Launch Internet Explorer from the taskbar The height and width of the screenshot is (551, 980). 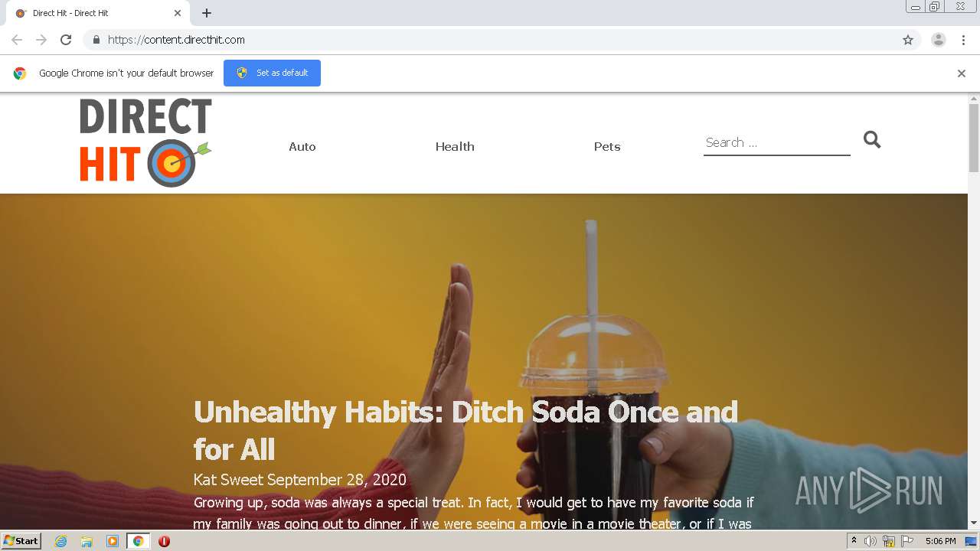(x=60, y=541)
